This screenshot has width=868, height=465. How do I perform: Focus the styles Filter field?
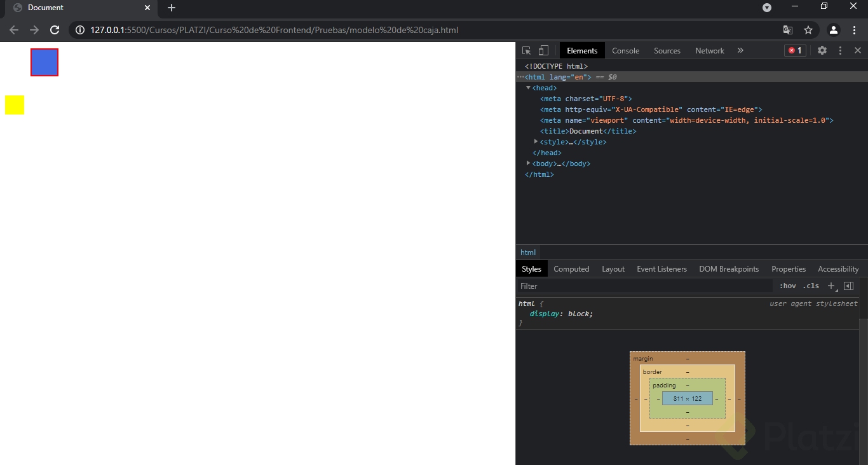(645, 286)
